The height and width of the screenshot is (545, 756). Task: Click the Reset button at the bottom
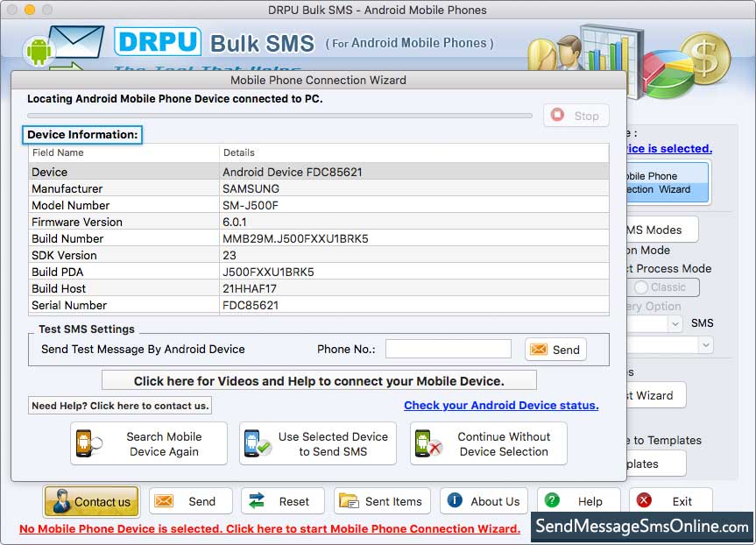[283, 501]
